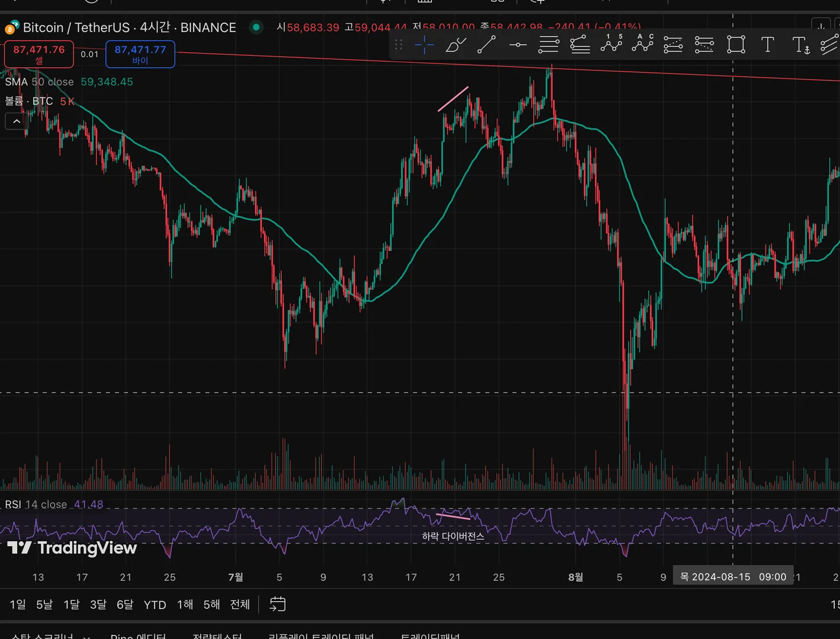Select the anchored text tool

801,44
